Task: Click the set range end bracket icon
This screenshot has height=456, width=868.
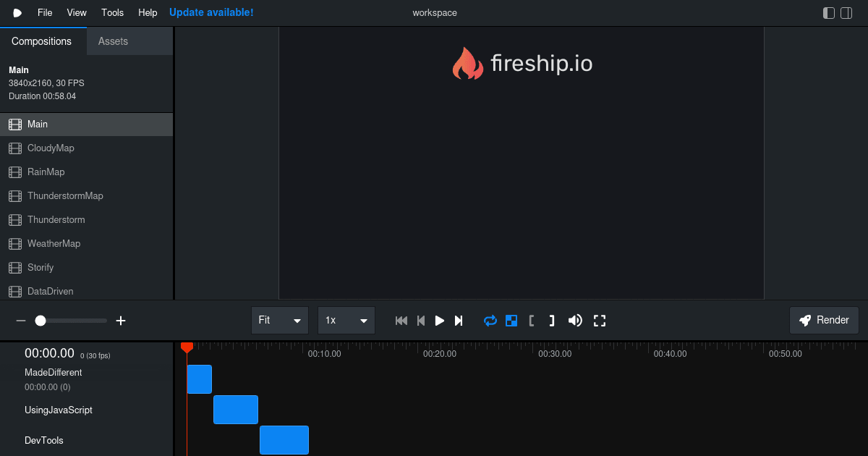Action: (x=552, y=320)
